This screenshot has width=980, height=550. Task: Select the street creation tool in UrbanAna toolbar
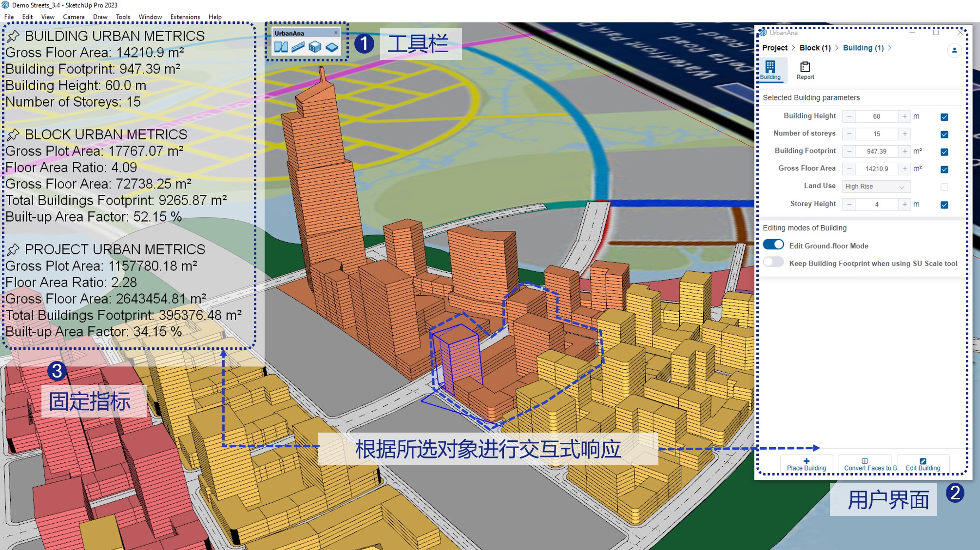pos(298,47)
